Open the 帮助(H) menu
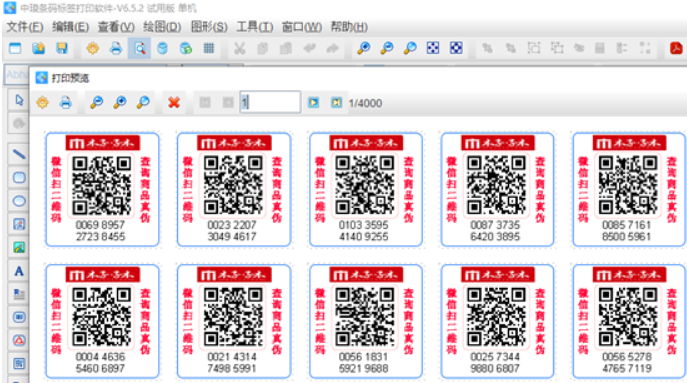This screenshot has width=687, height=383. [349, 27]
